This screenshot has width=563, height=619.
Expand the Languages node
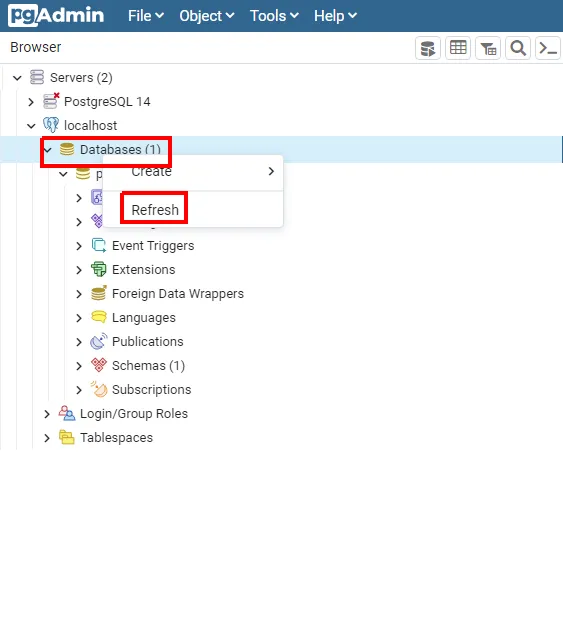(79, 318)
